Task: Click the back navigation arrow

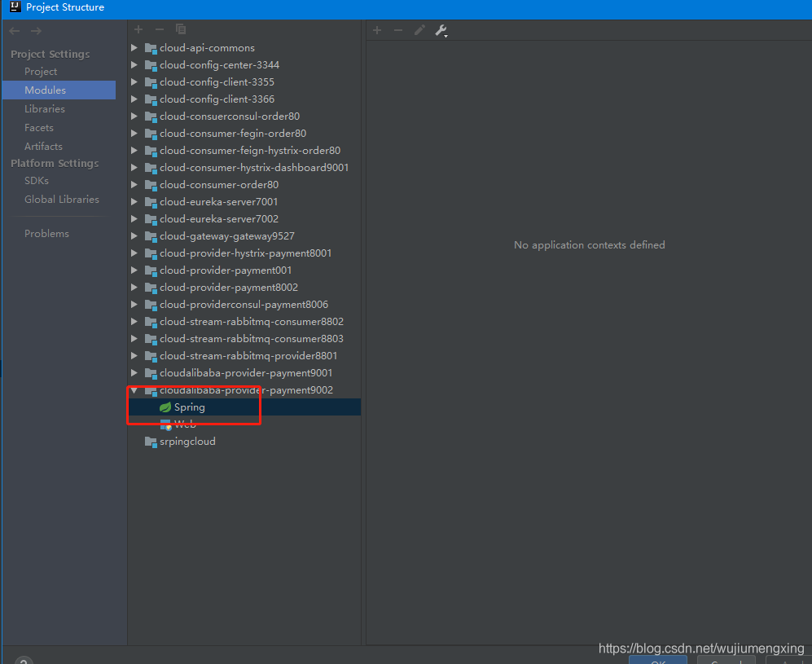Action: point(14,30)
